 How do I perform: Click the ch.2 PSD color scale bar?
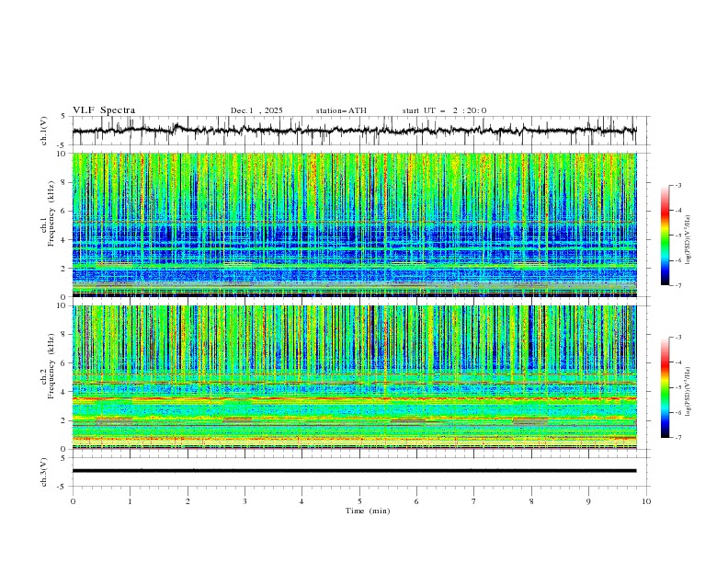click(665, 387)
